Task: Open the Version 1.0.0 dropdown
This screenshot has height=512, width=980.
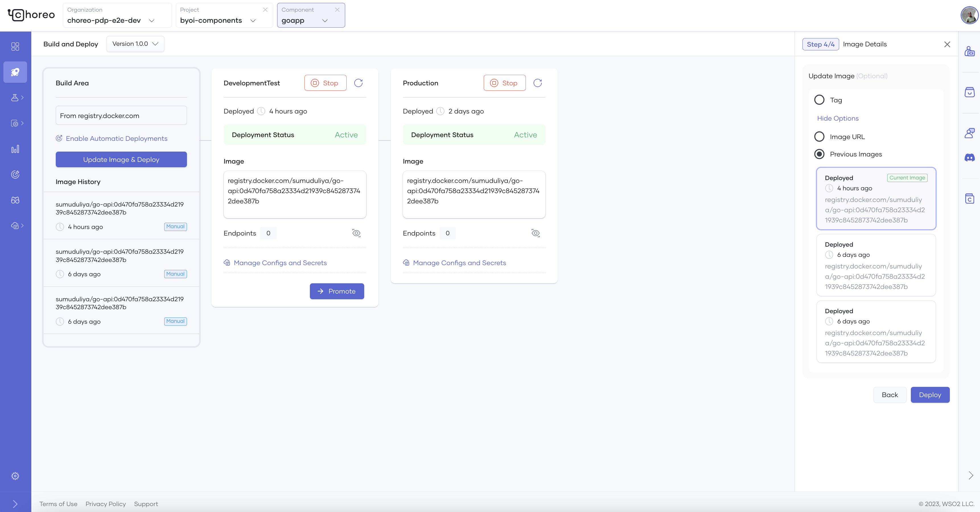Action: pyautogui.click(x=135, y=44)
